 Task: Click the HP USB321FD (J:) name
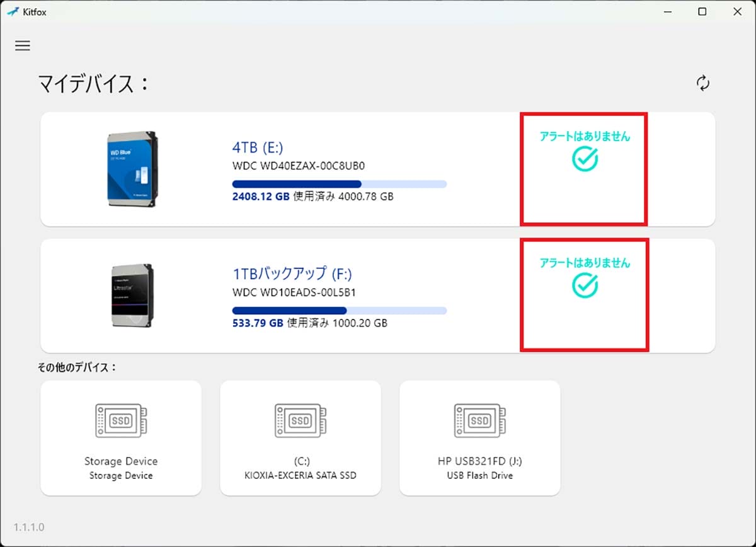480,461
